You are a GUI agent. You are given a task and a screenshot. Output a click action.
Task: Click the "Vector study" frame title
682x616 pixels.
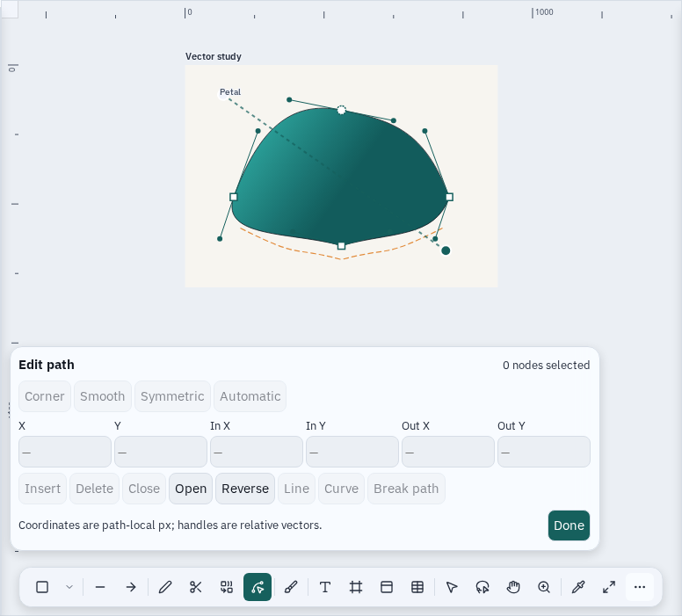point(213,56)
